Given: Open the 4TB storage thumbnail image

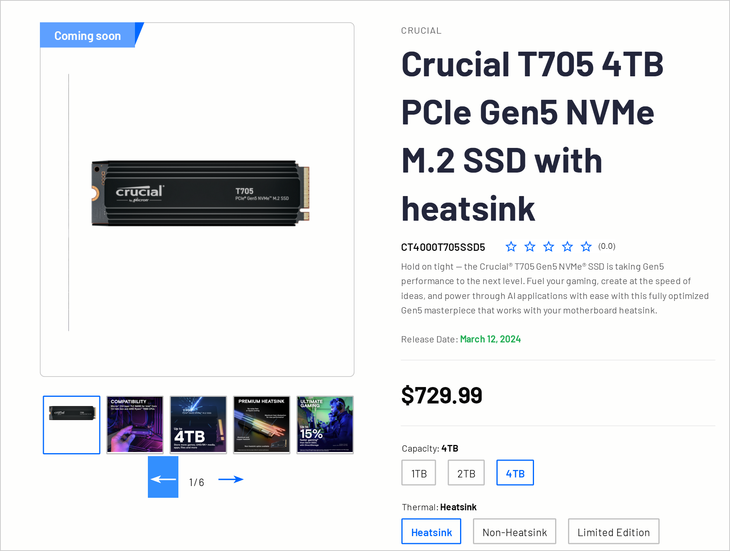Looking at the screenshot, I should tap(198, 424).
